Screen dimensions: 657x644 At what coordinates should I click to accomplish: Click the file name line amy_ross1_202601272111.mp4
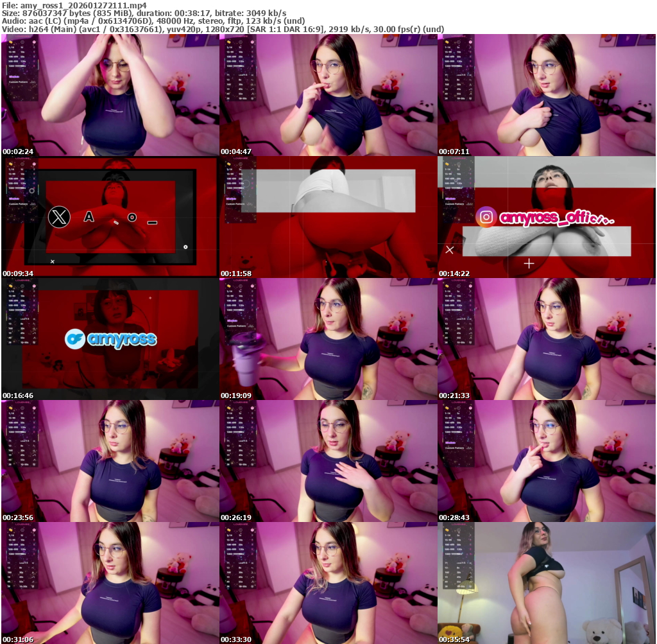pyautogui.click(x=74, y=5)
